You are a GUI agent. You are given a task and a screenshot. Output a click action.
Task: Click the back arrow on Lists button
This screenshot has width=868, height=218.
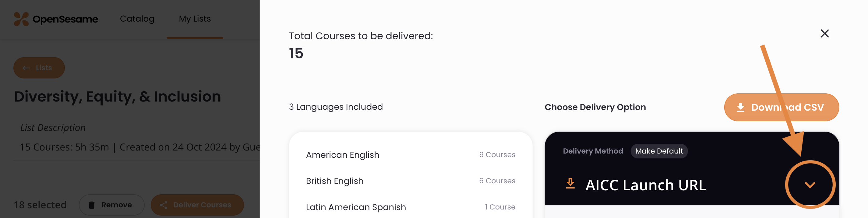coord(26,68)
